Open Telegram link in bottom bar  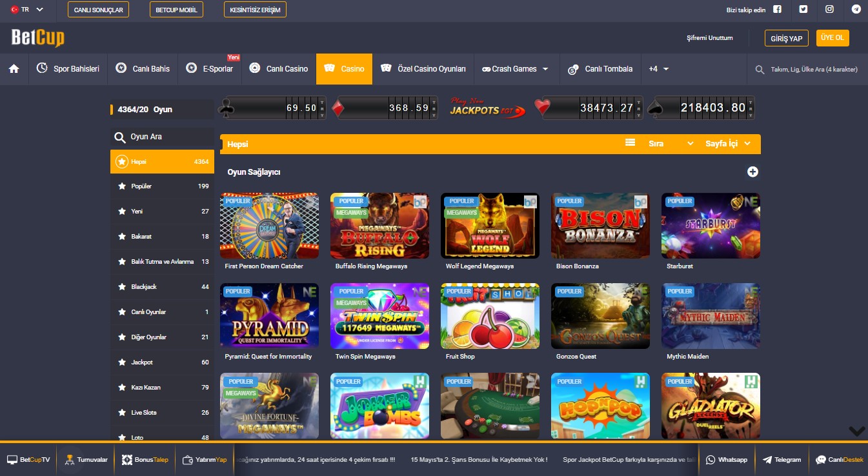(x=782, y=460)
